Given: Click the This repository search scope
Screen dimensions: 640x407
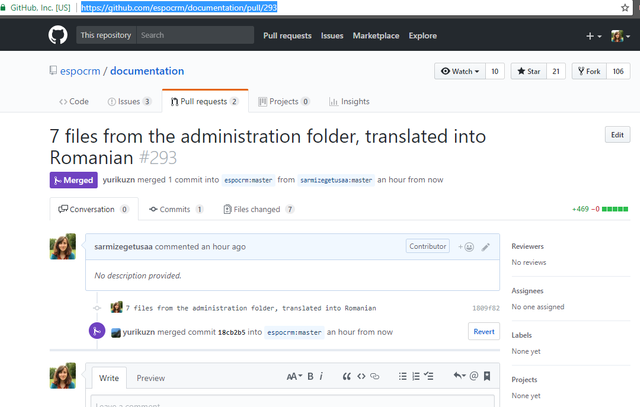Looking at the screenshot, I should (x=106, y=35).
